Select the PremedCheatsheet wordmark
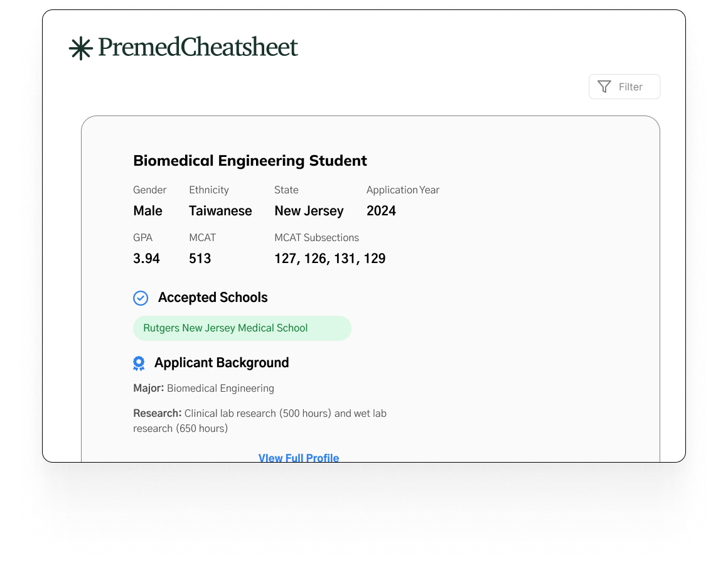This screenshot has height=575, width=728. [198, 47]
